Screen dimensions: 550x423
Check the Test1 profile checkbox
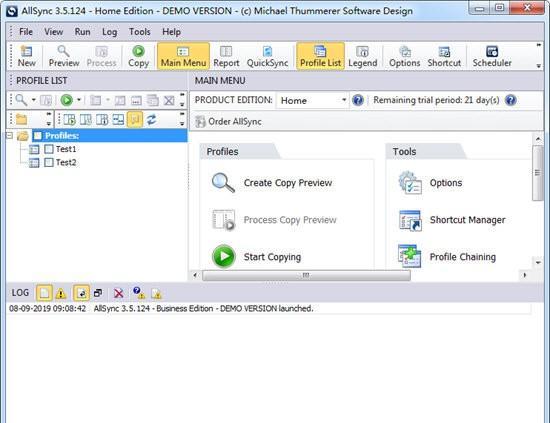[x=49, y=149]
